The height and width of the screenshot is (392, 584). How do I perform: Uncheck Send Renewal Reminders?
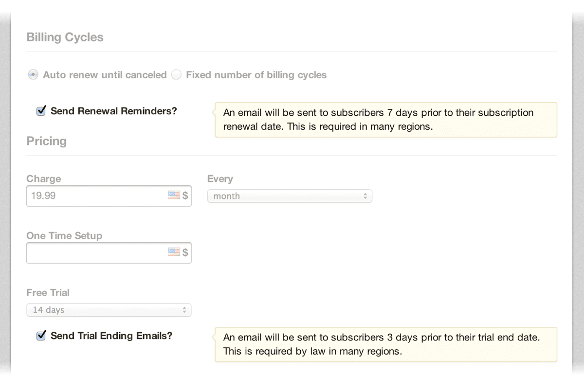pos(41,110)
